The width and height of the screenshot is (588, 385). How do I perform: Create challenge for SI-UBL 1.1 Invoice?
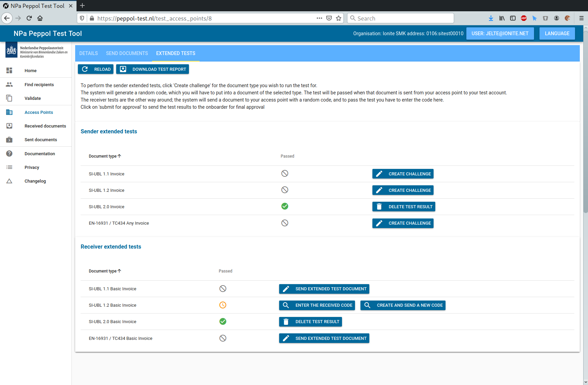(403, 174)
